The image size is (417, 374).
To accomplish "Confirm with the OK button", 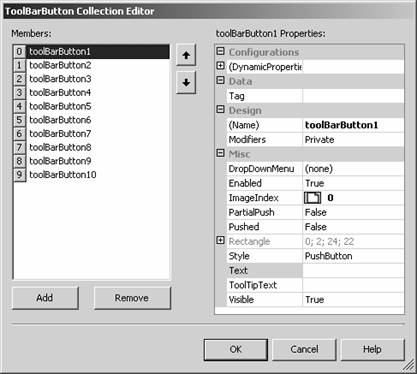I will (236, 349).
